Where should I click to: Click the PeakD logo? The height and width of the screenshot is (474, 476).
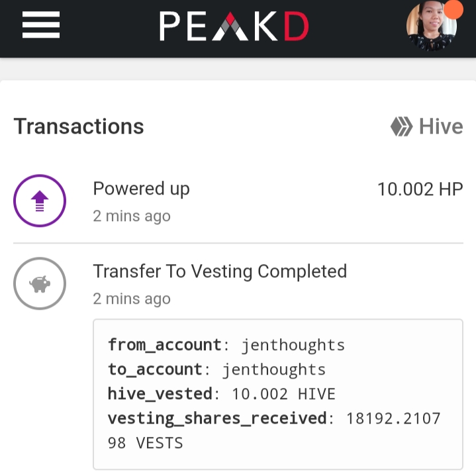[234, 26]
